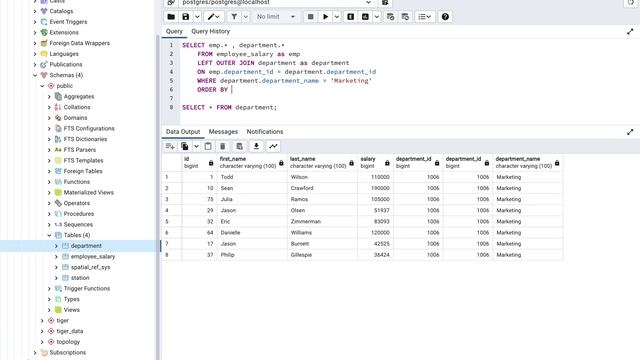
Task: Open file with the folder icon
Action: [x=171, y=17]
